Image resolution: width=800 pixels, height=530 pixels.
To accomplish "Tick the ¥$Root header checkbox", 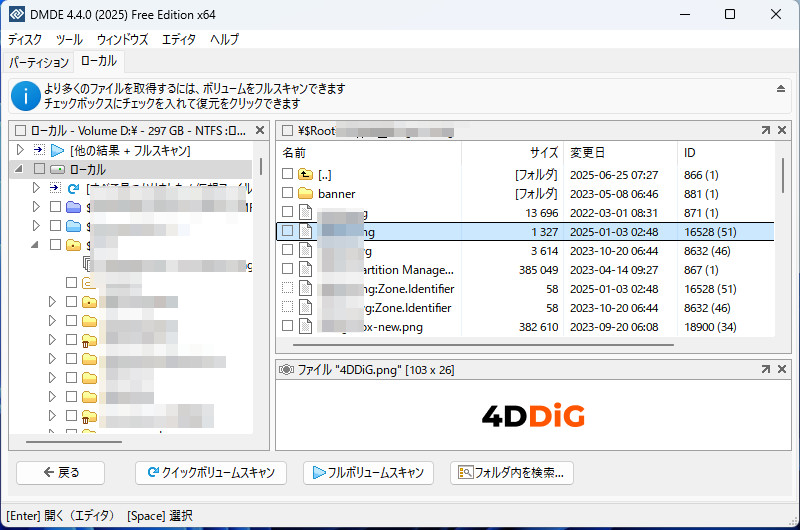I will (x=288, y=131).
